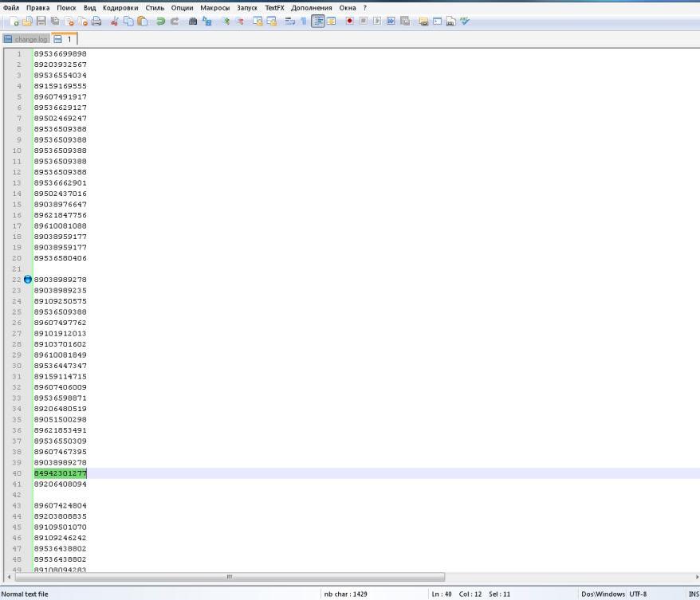Click the left arrow of horizontal scrollbar
This screenshot has width=700, height=600.
(9, 577)
